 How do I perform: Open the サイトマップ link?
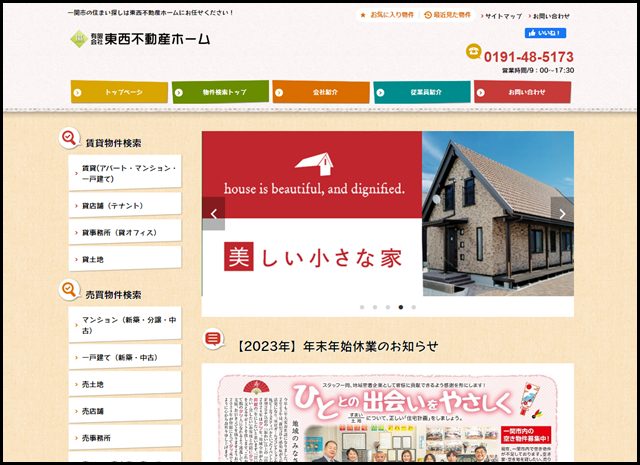tap(503, 16)
